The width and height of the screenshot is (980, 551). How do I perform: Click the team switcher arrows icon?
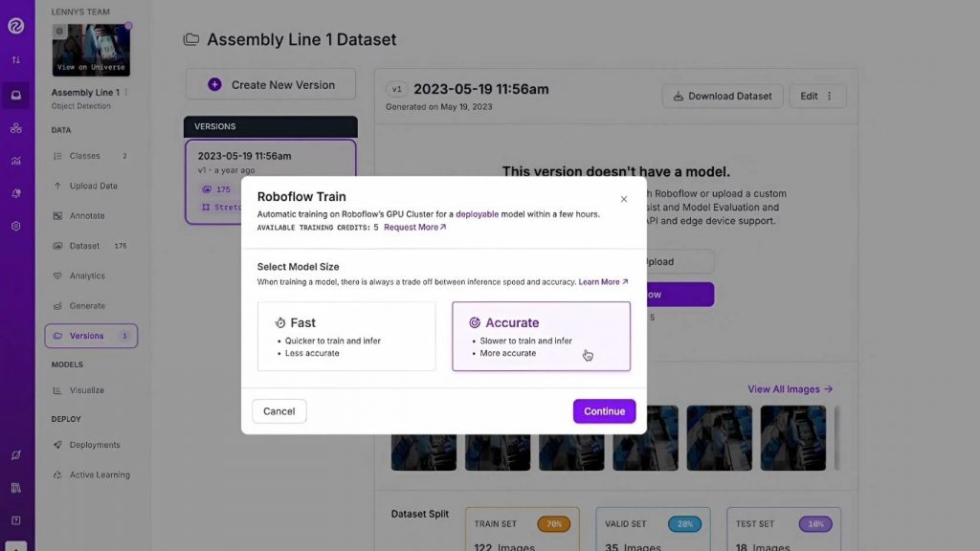point(16,60)
